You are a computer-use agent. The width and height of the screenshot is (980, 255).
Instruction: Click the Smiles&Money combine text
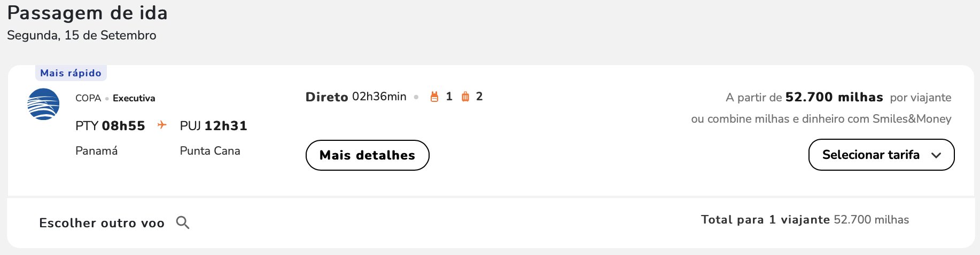coord(821,119)
